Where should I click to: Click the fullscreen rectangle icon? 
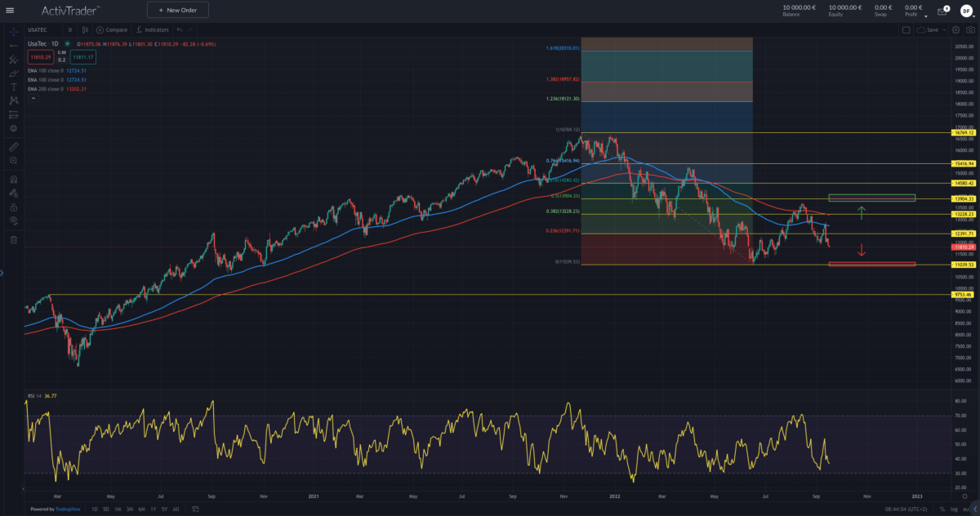click(906, 30)
